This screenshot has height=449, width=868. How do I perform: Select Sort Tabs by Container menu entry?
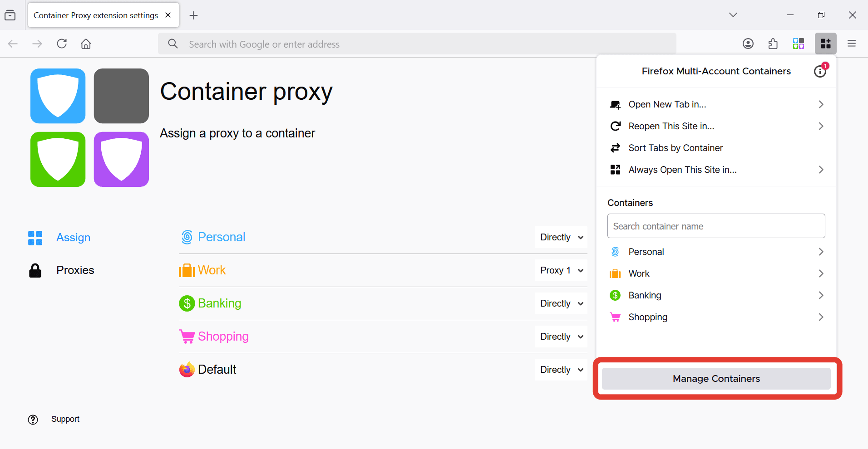pyautogui.click(x=676, y=147)
